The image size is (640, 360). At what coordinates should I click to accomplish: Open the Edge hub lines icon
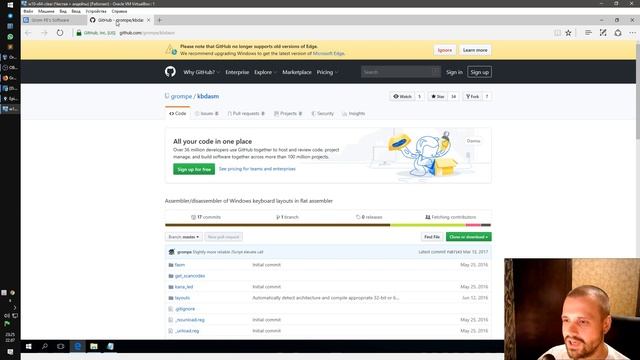(x=588, y=33)
